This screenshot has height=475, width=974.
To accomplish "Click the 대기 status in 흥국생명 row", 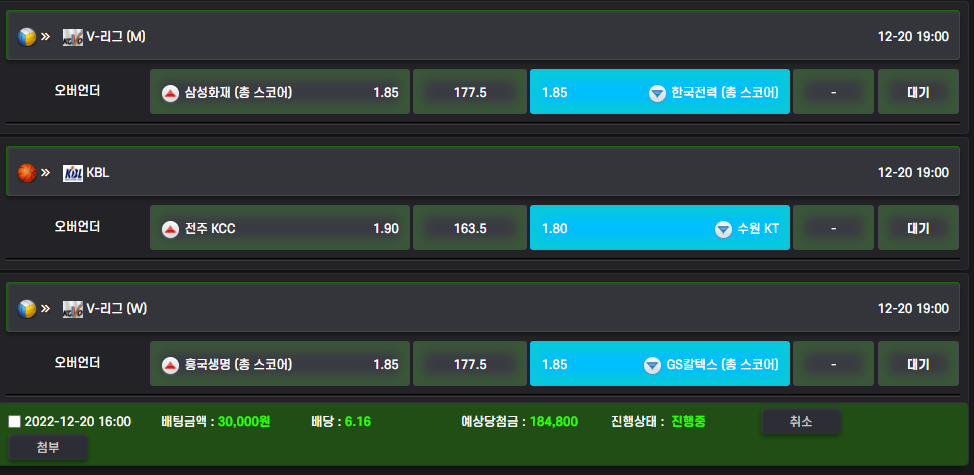I will [x=918, y=363].
